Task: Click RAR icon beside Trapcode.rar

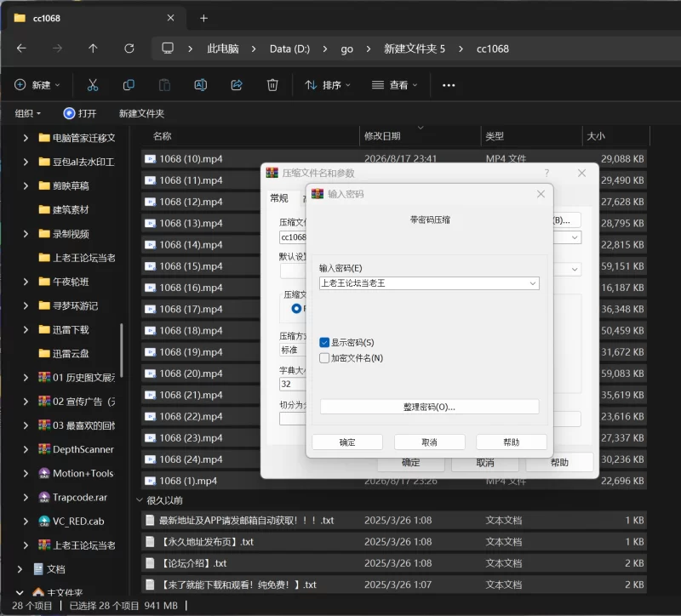Action: click(44, 497)
